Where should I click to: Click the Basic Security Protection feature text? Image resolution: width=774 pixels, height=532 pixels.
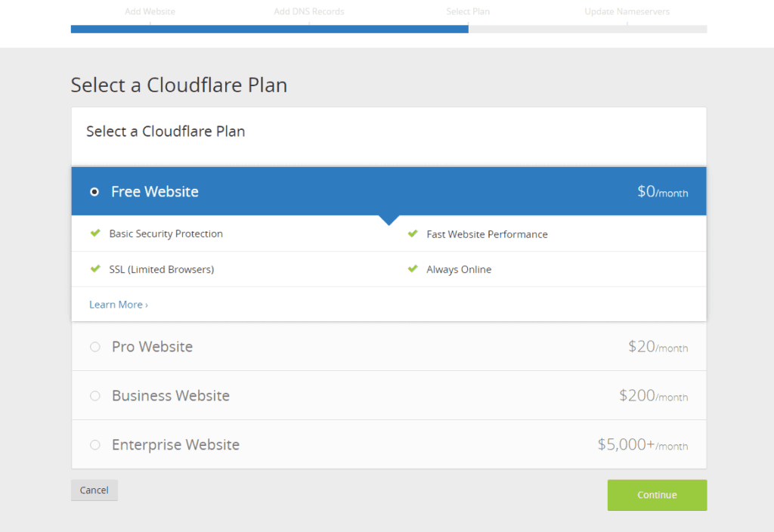tap(166, 234)
